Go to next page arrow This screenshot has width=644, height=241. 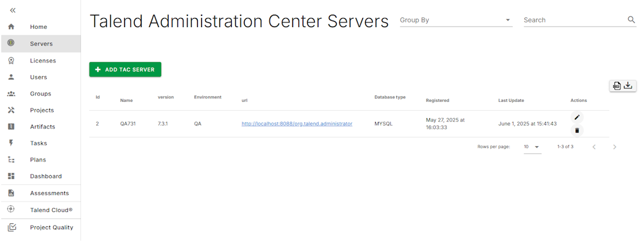[615, 147]
